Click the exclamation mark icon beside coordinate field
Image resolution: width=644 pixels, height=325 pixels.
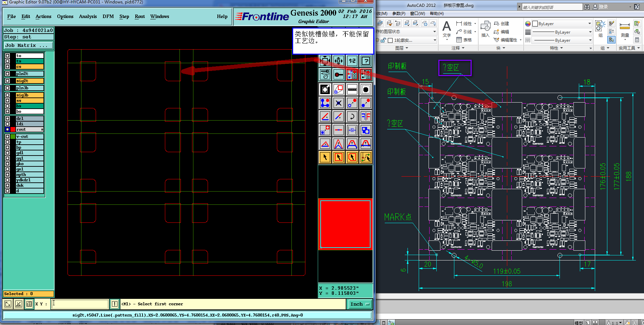pos(115,304)
